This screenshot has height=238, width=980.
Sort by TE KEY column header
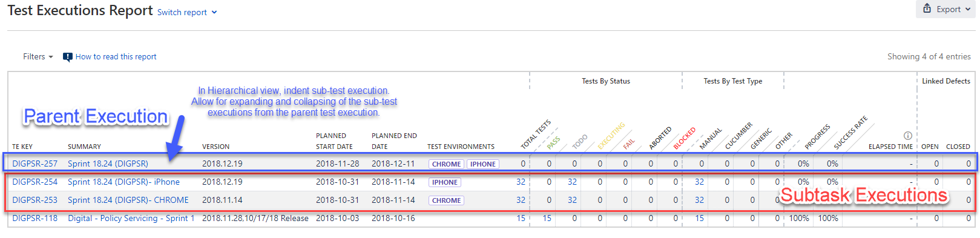click(22, 147)
